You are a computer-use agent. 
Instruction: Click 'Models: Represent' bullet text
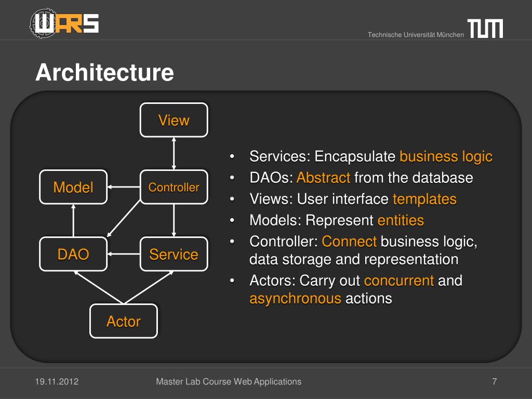coord(312,220)
